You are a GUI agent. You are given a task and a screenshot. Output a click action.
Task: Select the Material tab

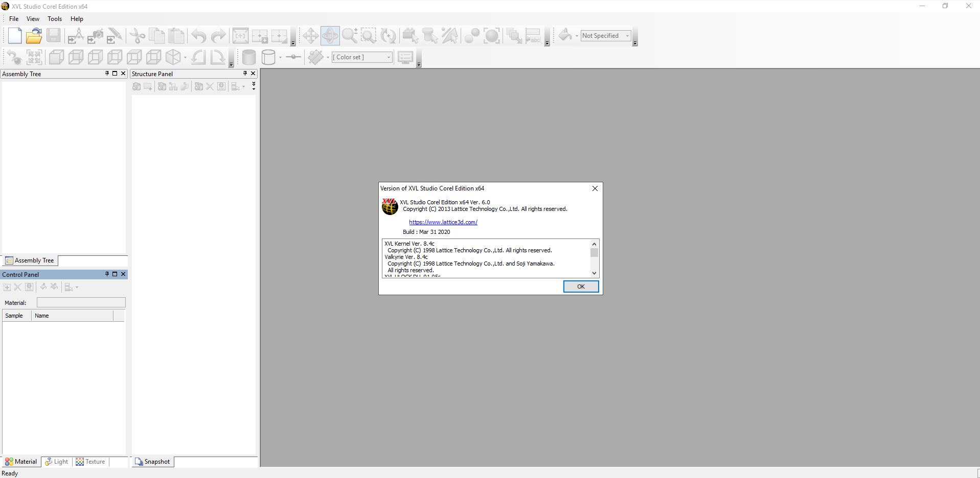tap(21, 462)
